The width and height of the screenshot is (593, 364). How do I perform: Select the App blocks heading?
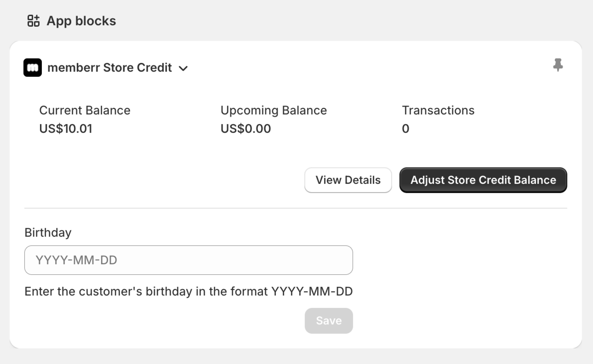click(81, 21)
